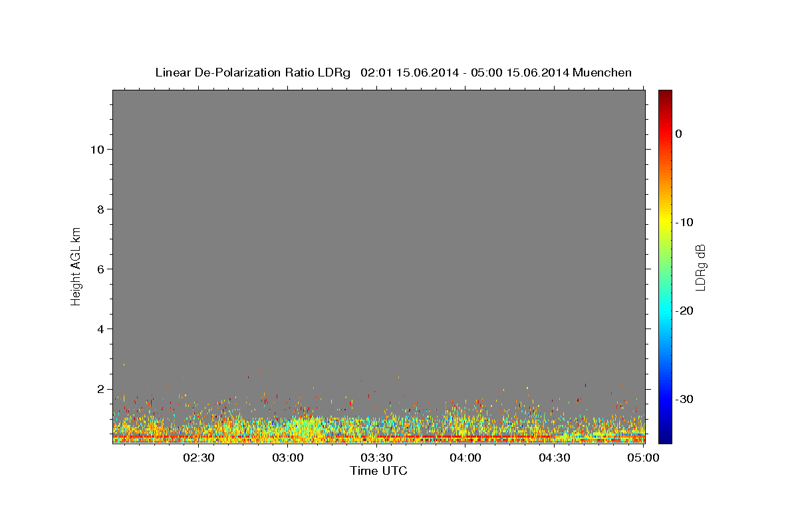Image resolution: width=798 pixels, height=532 pixels.
Task: Click the 02:30 time tick label
Action: (x=199, y=458)
